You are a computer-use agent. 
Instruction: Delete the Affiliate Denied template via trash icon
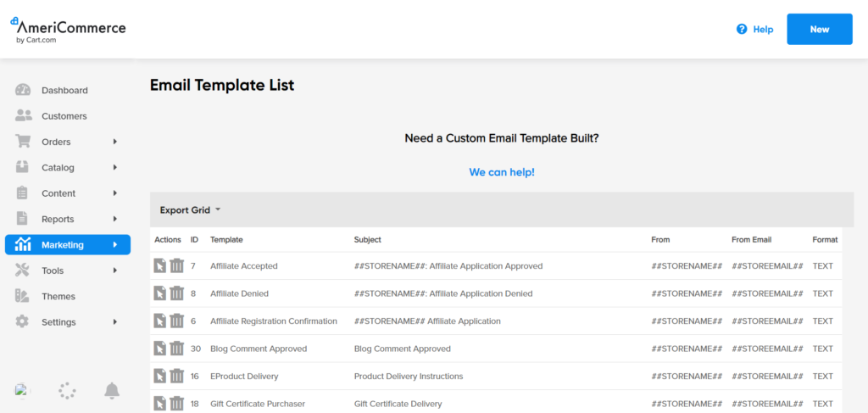[176, 293]
